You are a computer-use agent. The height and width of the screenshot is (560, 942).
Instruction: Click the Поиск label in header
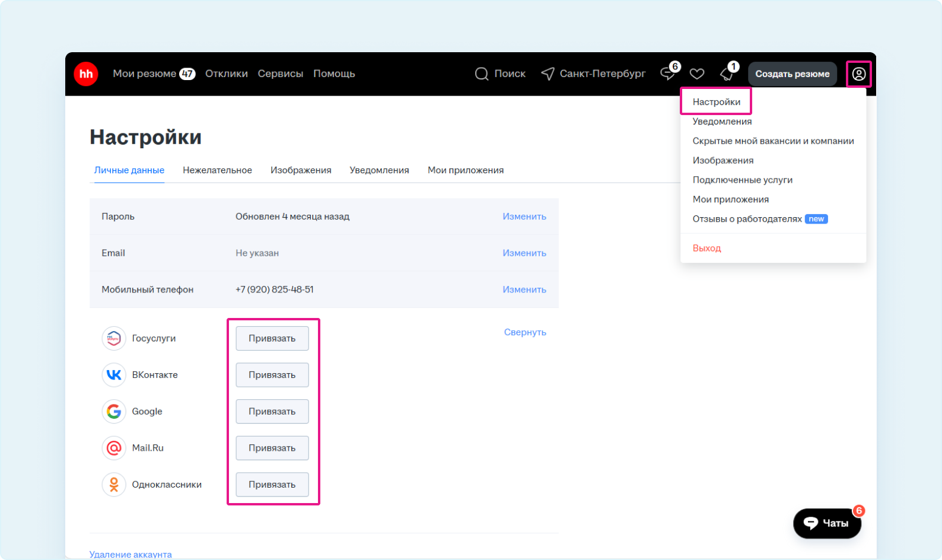click(x=510, y=74)
